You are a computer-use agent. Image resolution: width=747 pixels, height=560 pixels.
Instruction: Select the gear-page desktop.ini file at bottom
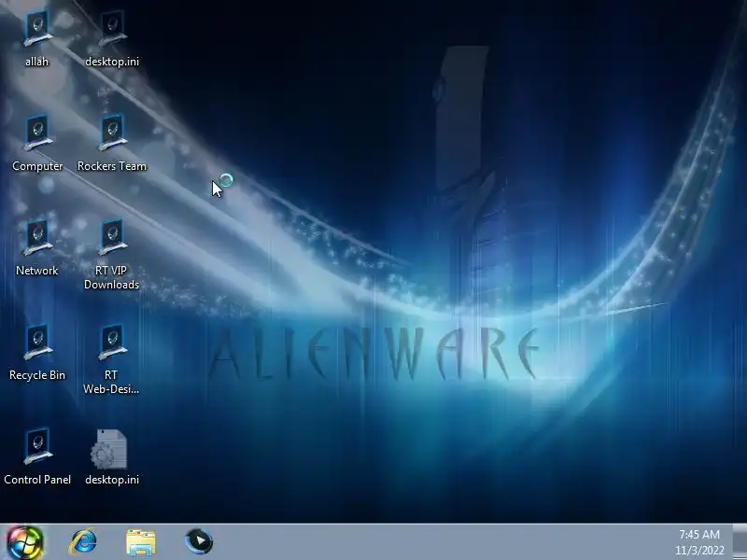tap(112, 457)
